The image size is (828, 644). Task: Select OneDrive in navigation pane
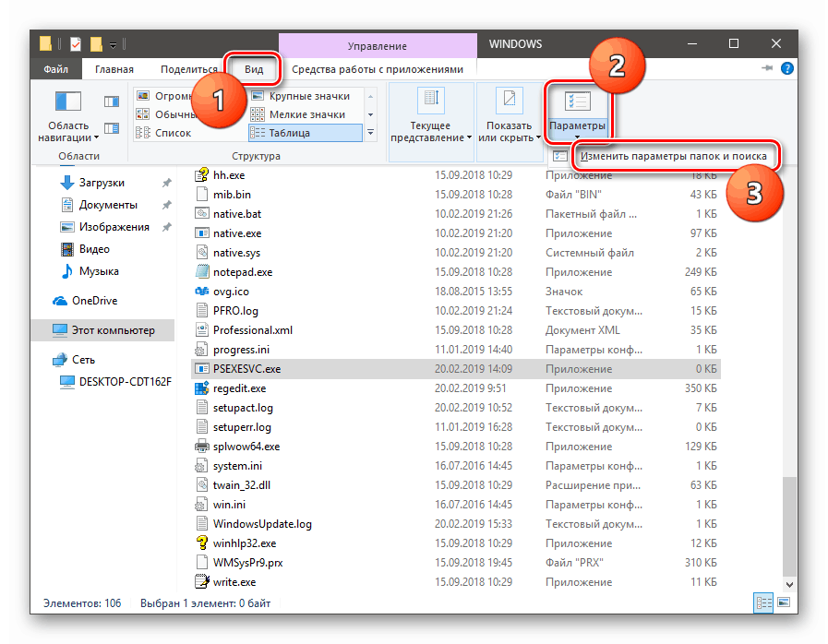click(x=94, y=301)
